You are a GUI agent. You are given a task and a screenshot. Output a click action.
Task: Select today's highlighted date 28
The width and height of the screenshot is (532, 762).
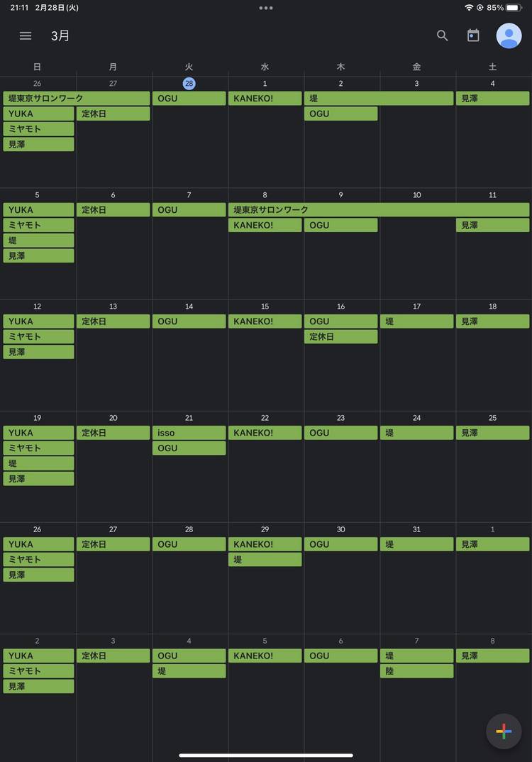(x=189, y=84)
